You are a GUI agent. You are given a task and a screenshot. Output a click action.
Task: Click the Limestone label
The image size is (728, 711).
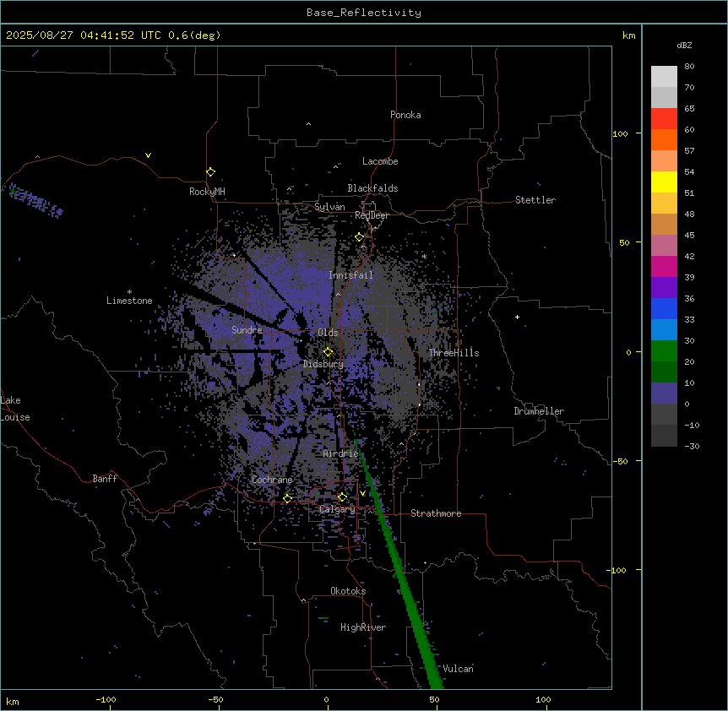point(129,301)
